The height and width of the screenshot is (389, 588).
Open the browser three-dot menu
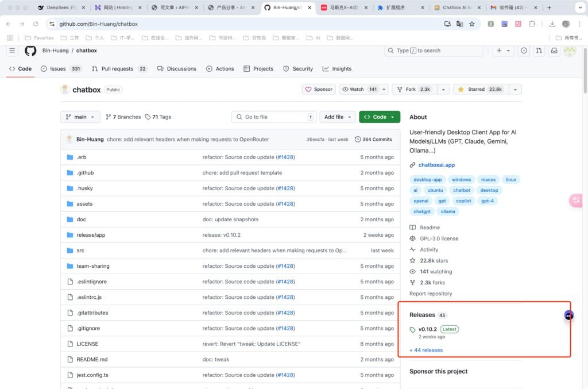(580, 24)
